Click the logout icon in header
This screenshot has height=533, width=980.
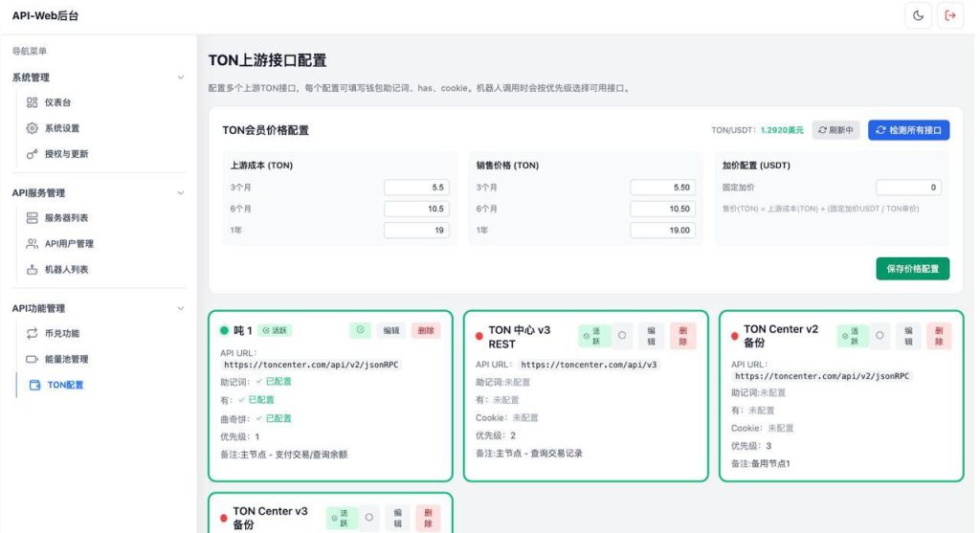point(950,15)
